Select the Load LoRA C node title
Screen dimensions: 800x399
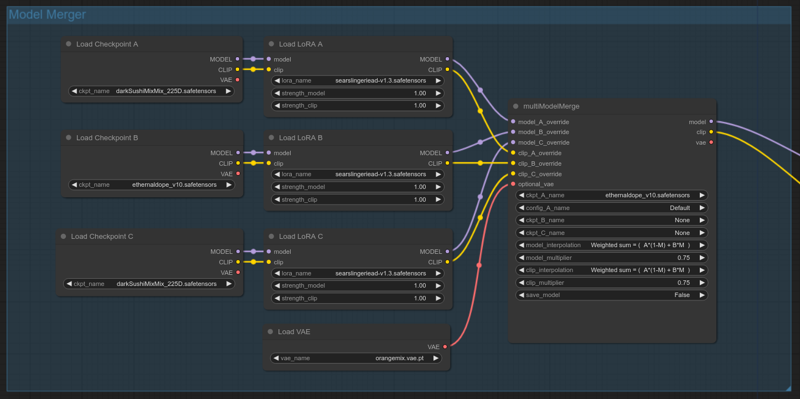tap(301, 237)
